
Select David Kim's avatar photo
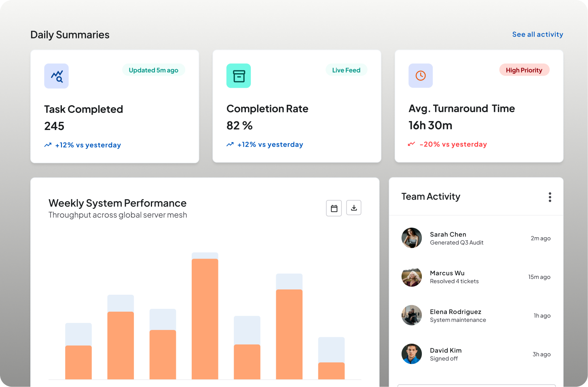coord(412,354)
